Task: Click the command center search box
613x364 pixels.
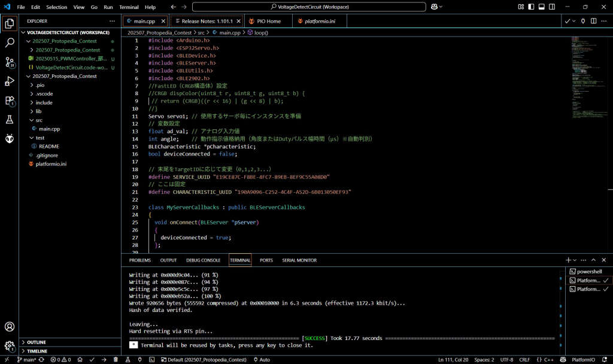Action: [x=309, y=7]
